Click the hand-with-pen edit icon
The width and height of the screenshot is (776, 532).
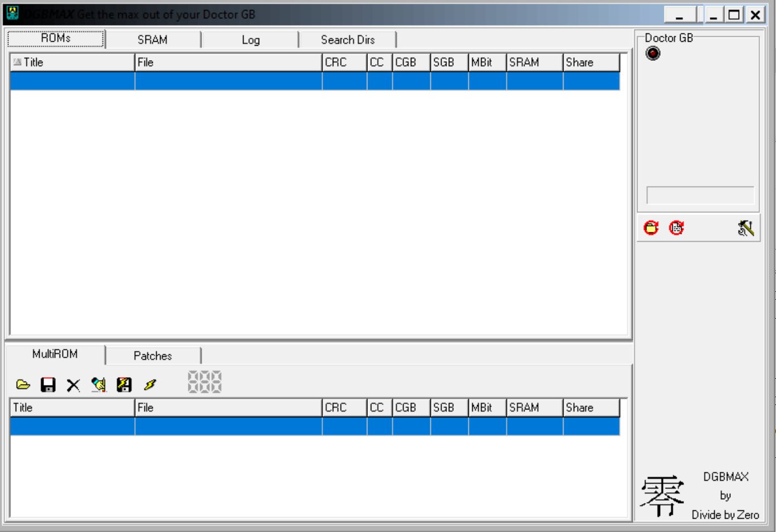pyautogui.click(x=99, y=384)
